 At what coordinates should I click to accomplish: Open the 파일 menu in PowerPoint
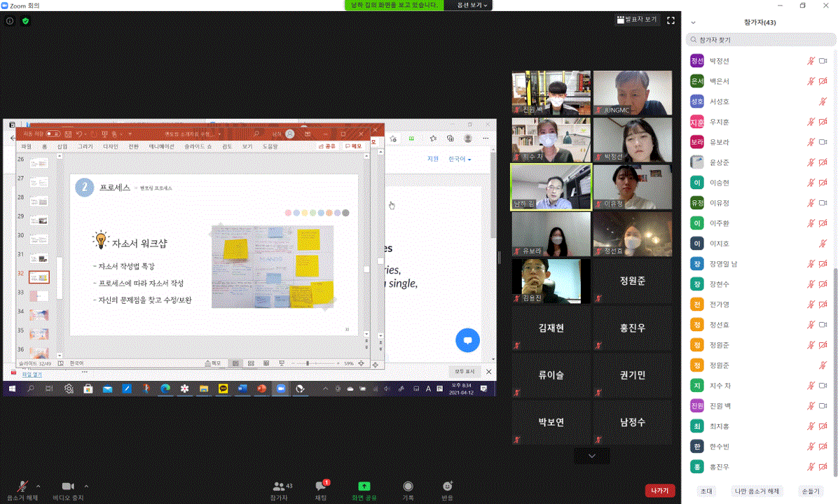pos(26,146)
